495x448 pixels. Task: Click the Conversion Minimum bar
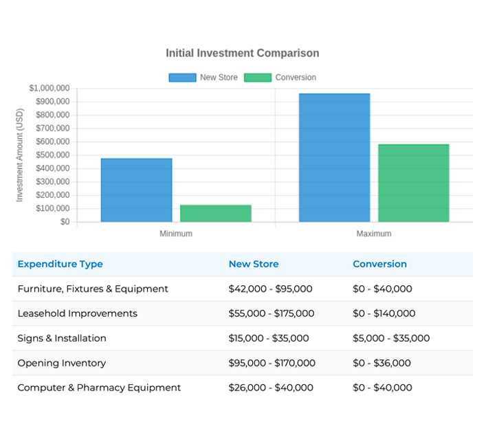(215, 214)
